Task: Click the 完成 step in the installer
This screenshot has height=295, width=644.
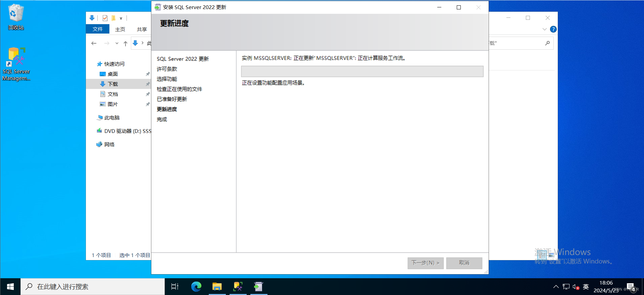Action: coord(162,119)
